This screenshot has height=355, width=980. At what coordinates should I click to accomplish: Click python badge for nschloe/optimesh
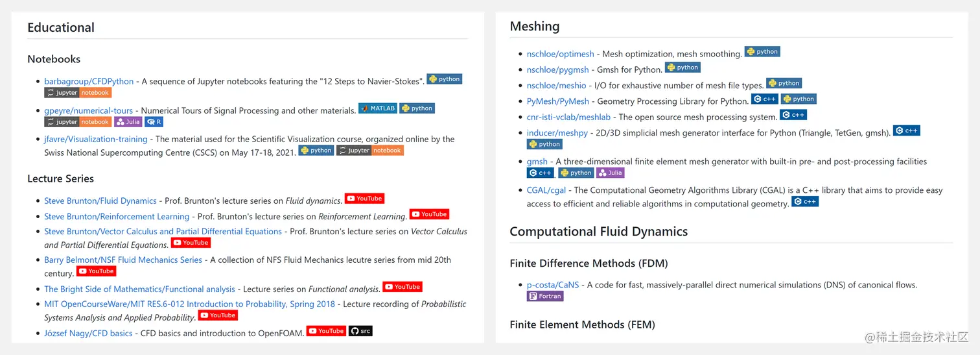[763, 51]
